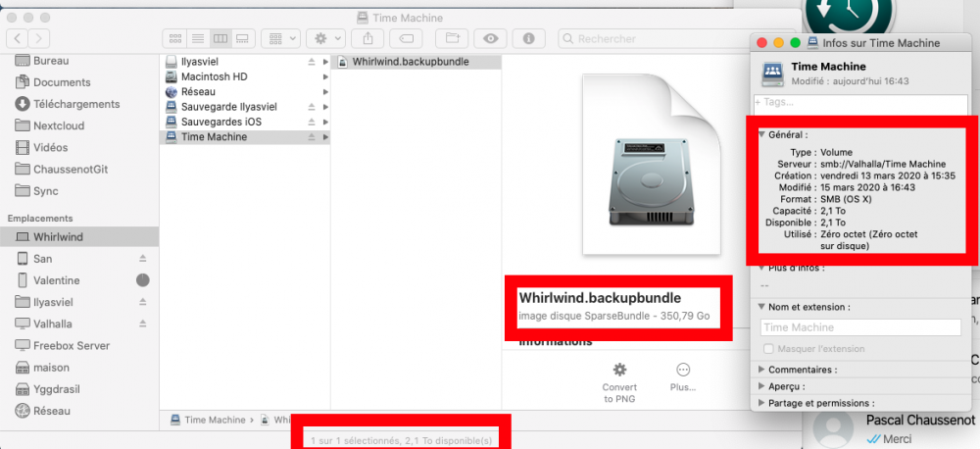This screenshot has width=980, height=449.
Task: Click the Tags field in Infos window
Action: [860, 103]
